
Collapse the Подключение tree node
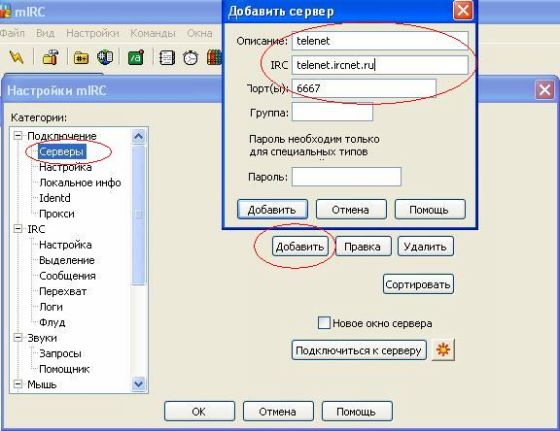18,136
